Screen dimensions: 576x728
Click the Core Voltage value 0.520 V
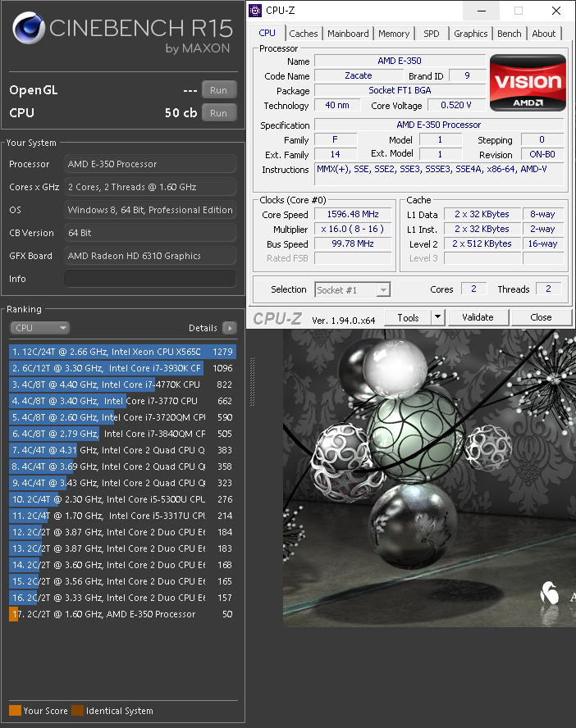coord(456,106)
